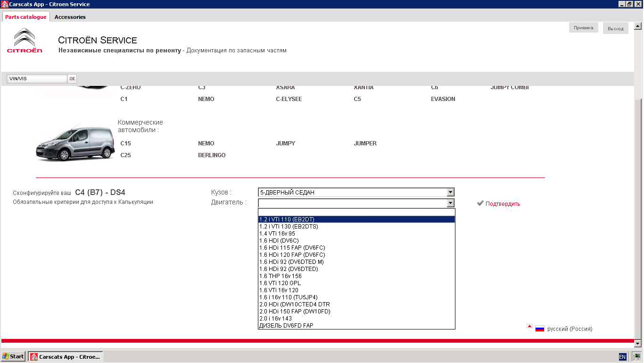Image resolution: width=644 pixels, height=363 pixels.
Task: Select the blank first engine option
Action: (x=356, y=212)
